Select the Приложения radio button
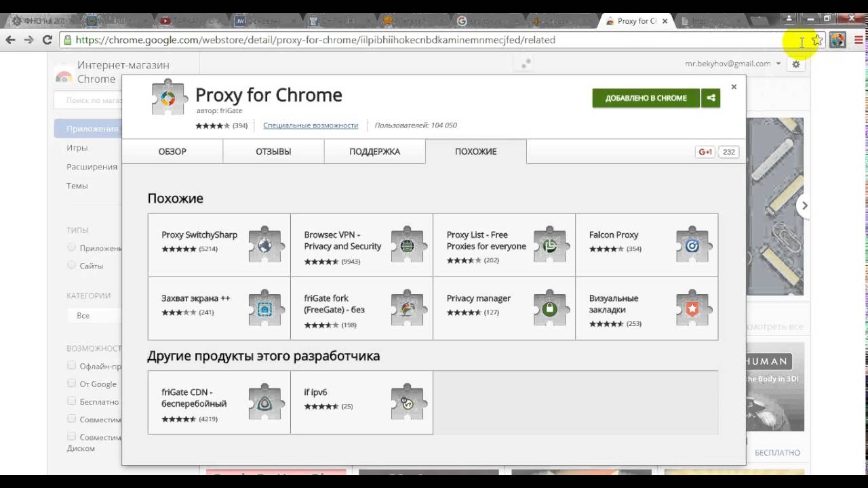This screenshot has height=488, width=868. point(71,247)
